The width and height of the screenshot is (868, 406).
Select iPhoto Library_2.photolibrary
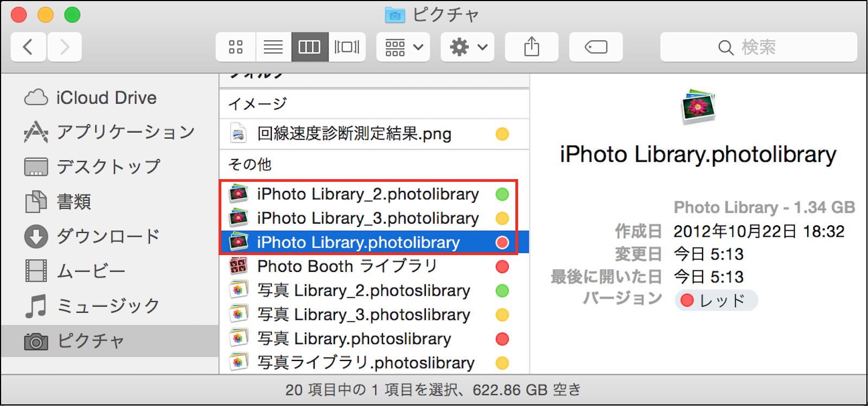[374, 194]
